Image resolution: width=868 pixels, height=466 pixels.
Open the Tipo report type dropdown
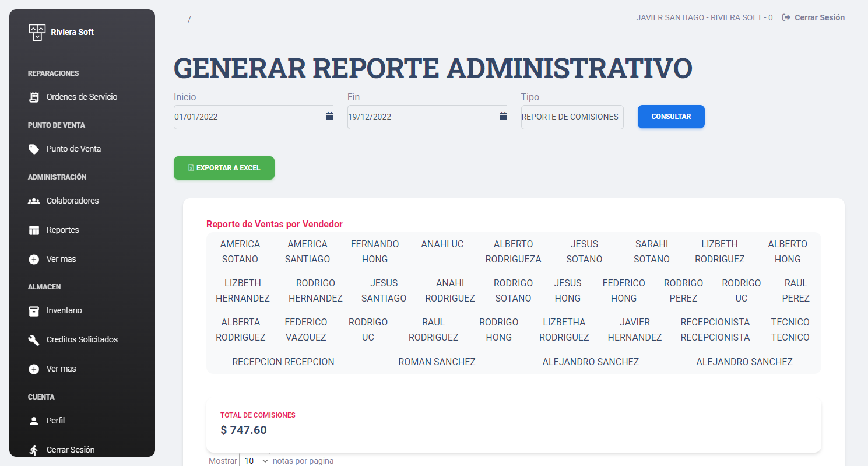coord(571,117)
